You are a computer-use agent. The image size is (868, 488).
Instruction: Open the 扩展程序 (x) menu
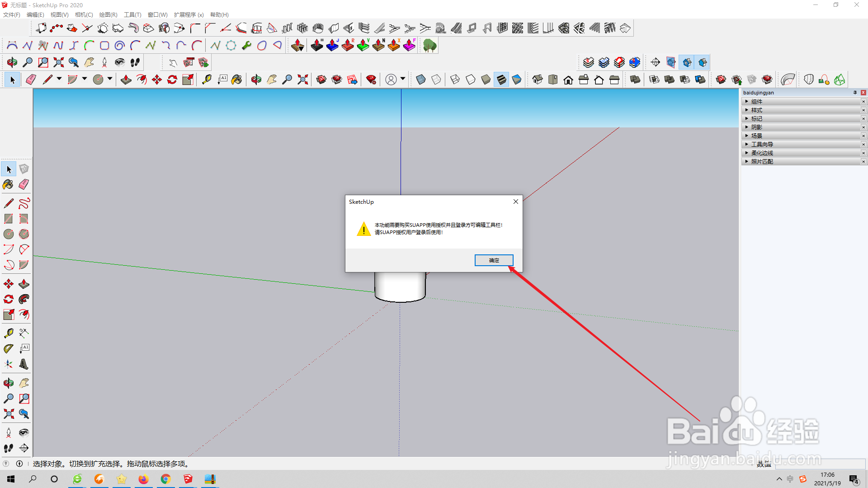[x=189, y=15]
